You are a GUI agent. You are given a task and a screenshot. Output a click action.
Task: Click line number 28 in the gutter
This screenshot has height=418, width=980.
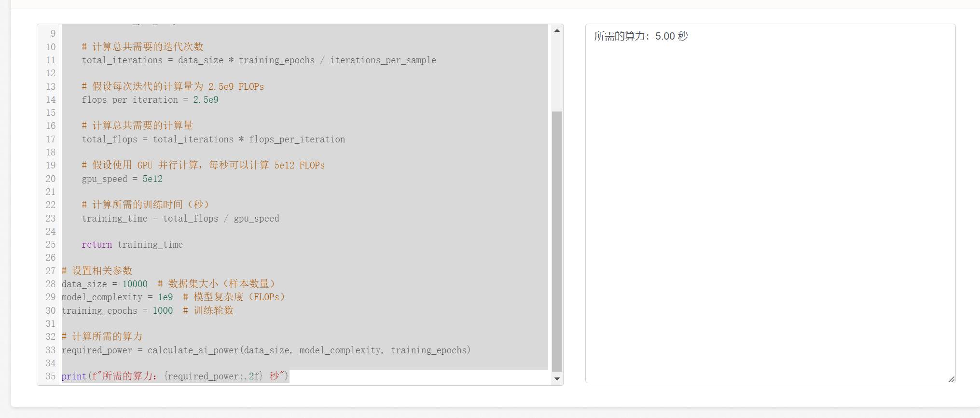tap(51, 284)
